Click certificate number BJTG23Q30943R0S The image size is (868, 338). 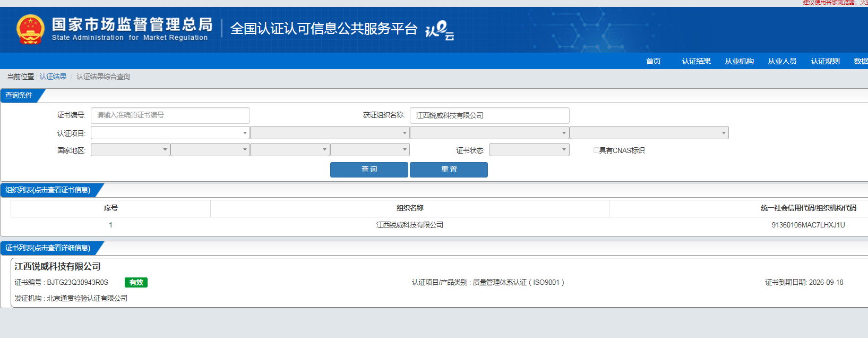coord(78,282)
